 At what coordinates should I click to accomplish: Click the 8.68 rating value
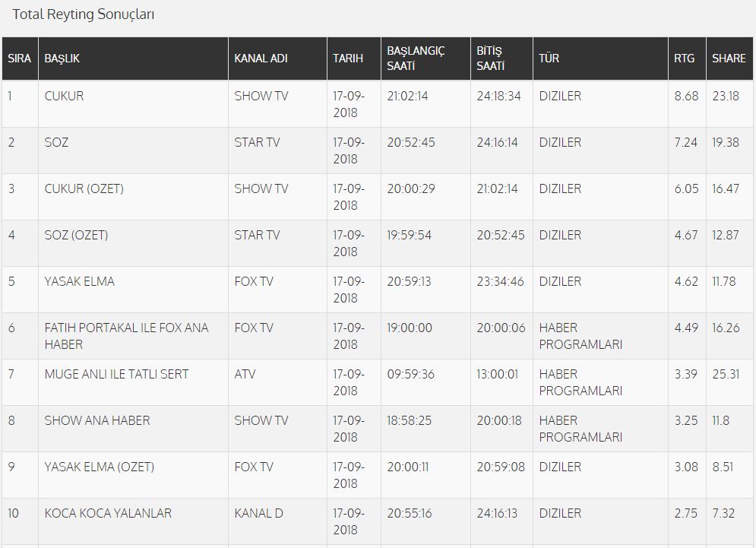(x=686, y=96)
